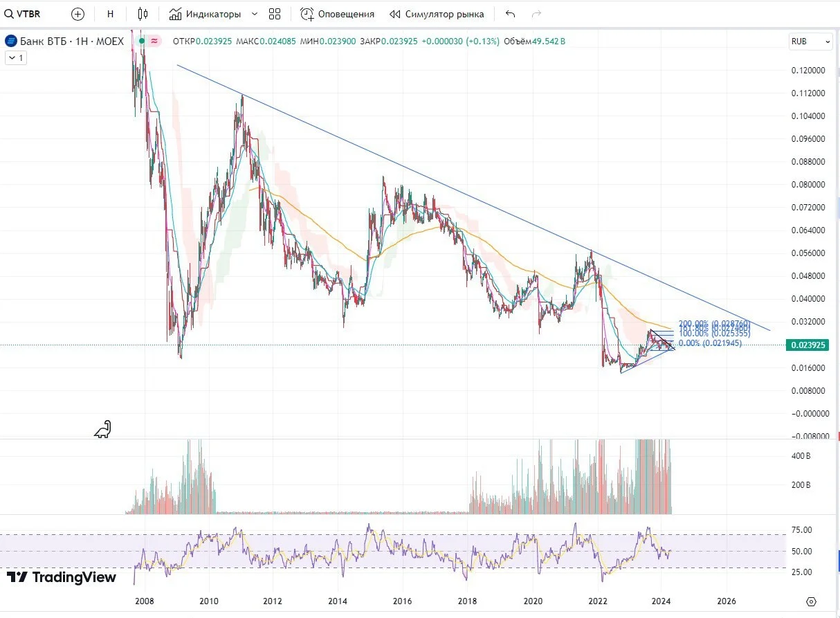Redo the last chart action
Image resolution: width=840 pixels, height=618 pixels.
[536, 14]
